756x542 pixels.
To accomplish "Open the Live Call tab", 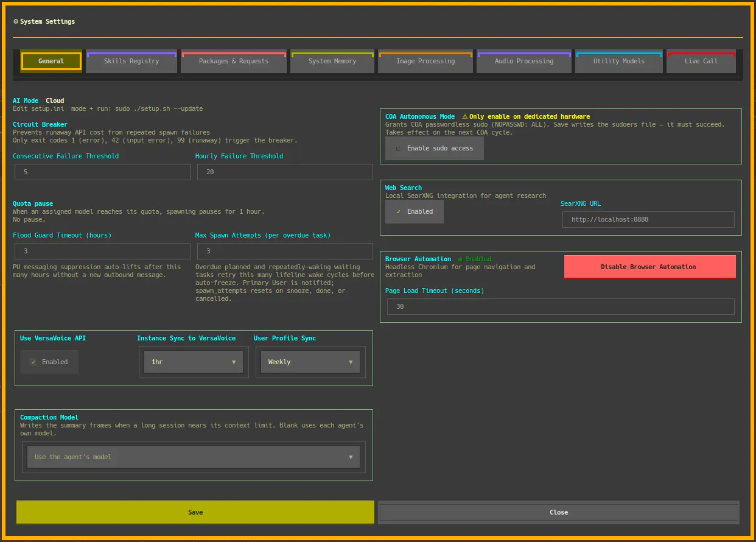I will 701,62.
